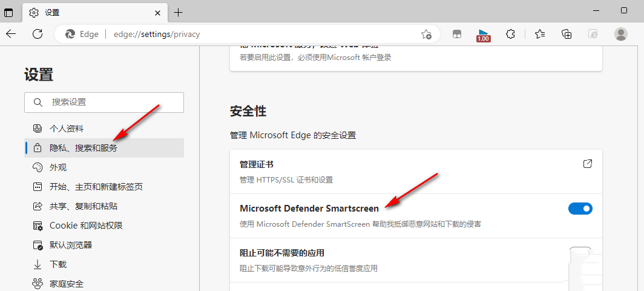
Task: Refresh the page
Action: [x=38, y=34]
